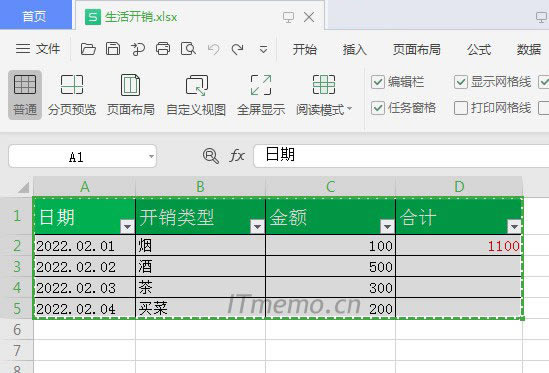The height and width of the screenshot is (373, 549).
Task: Click the print icon in the toolbar
Action: click(163, 49)
